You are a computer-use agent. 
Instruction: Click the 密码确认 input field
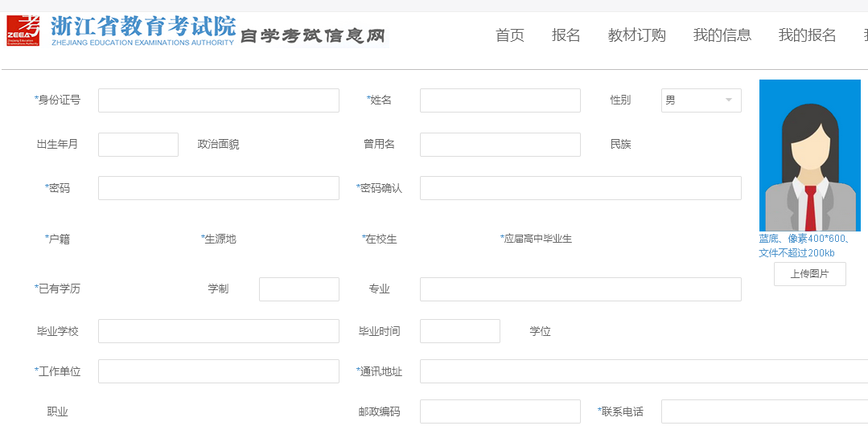click(x=581, y=188)
